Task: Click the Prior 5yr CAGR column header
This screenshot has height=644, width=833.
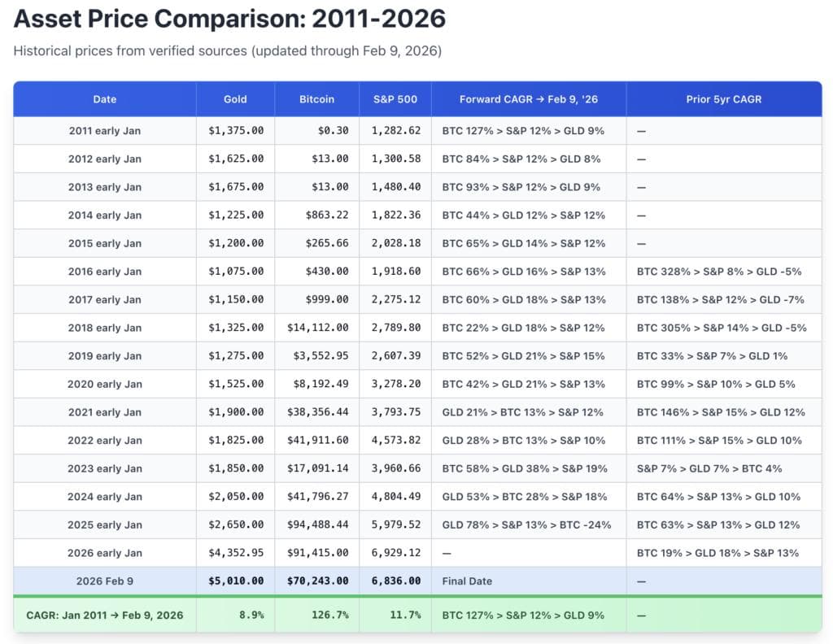Action: point(723,99)
